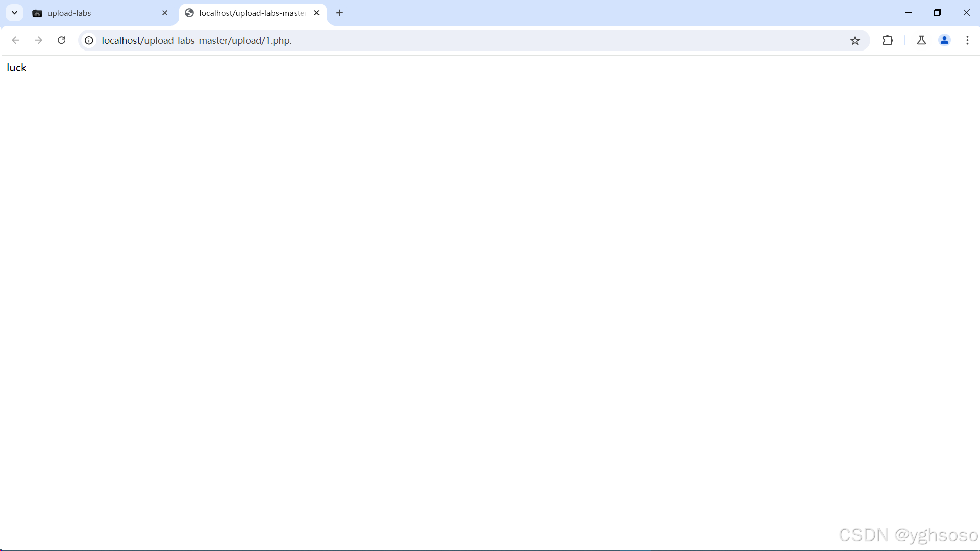Screen dimensions: 980x551
Task: Restore down the browser window
Action: (x=937, y=13)
